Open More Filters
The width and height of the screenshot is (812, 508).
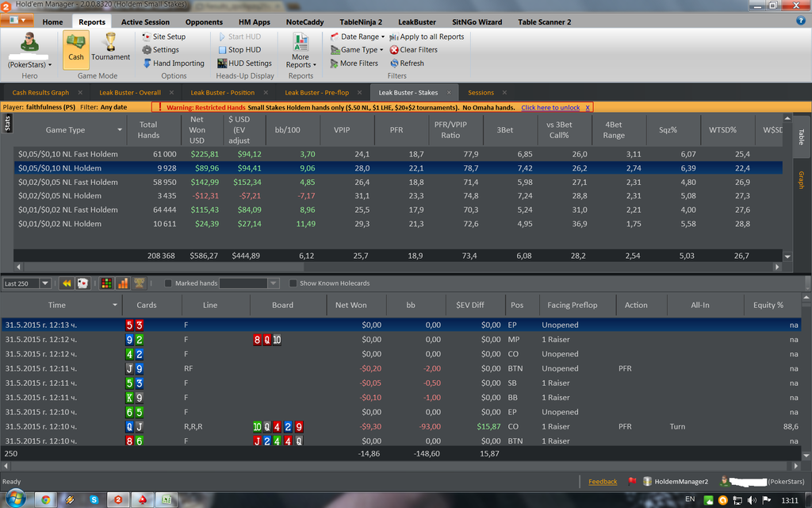[354, 63]
